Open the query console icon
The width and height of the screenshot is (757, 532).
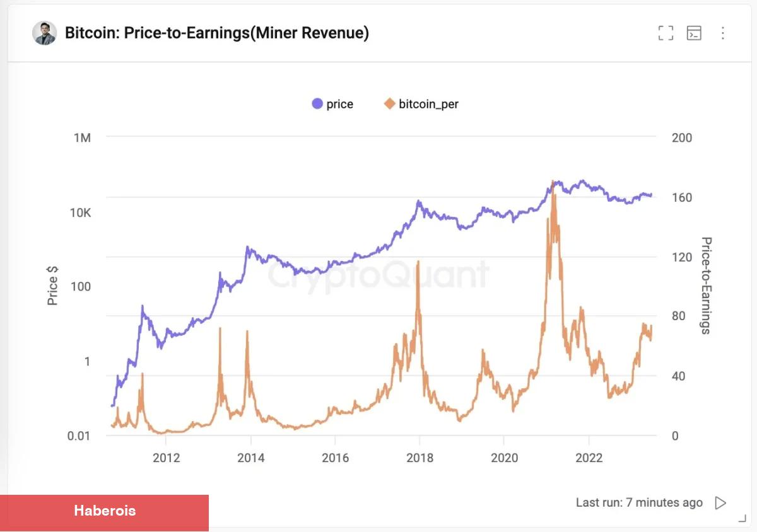694,33
